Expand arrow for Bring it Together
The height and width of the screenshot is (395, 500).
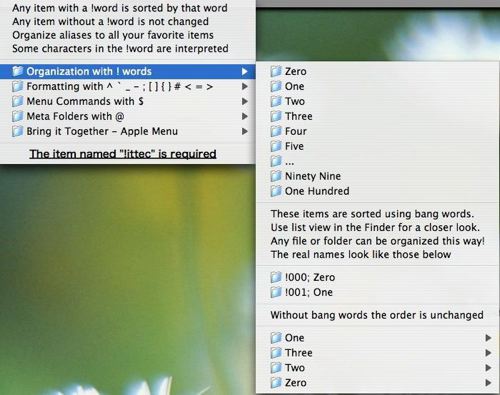[x=245, y=131]
